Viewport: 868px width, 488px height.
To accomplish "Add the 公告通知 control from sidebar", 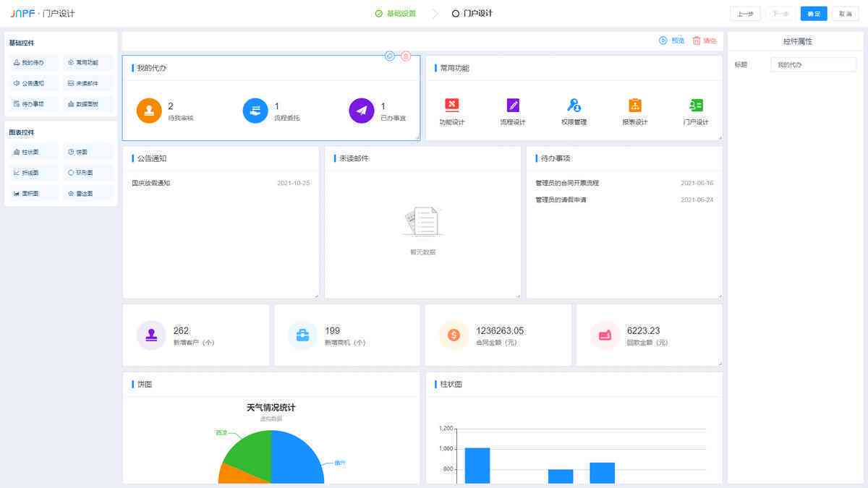I will tap(33, 83).
